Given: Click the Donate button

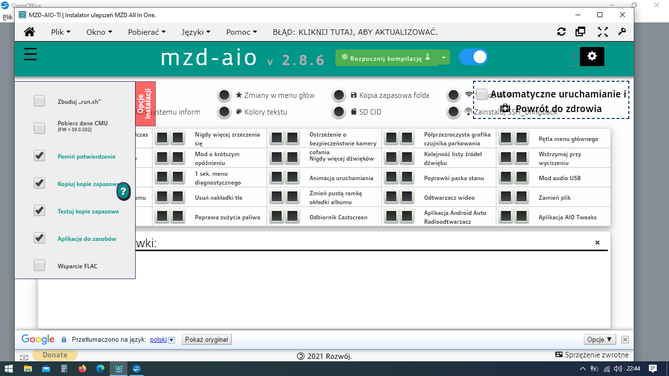Looking at the screenshot, I should (x=55, y=355).
